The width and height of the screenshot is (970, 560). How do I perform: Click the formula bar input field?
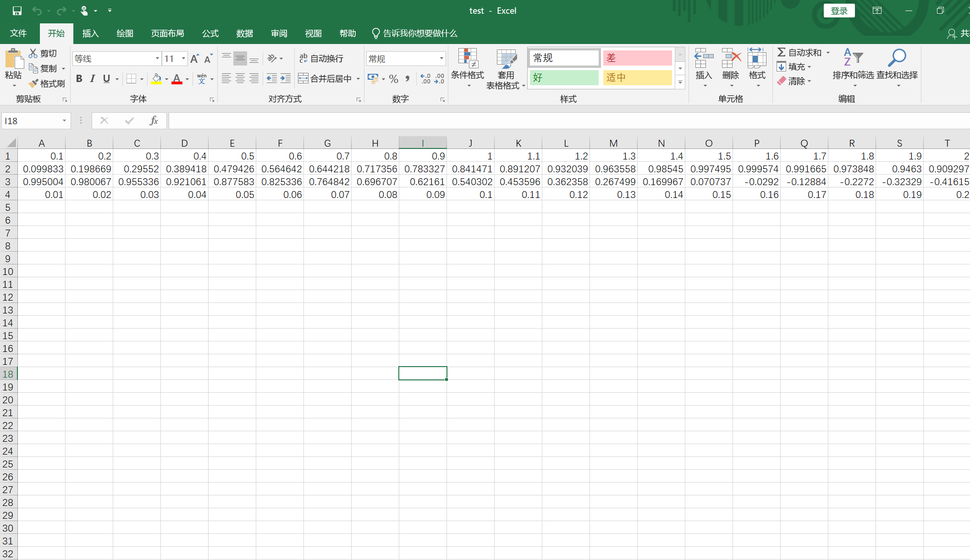550,121
